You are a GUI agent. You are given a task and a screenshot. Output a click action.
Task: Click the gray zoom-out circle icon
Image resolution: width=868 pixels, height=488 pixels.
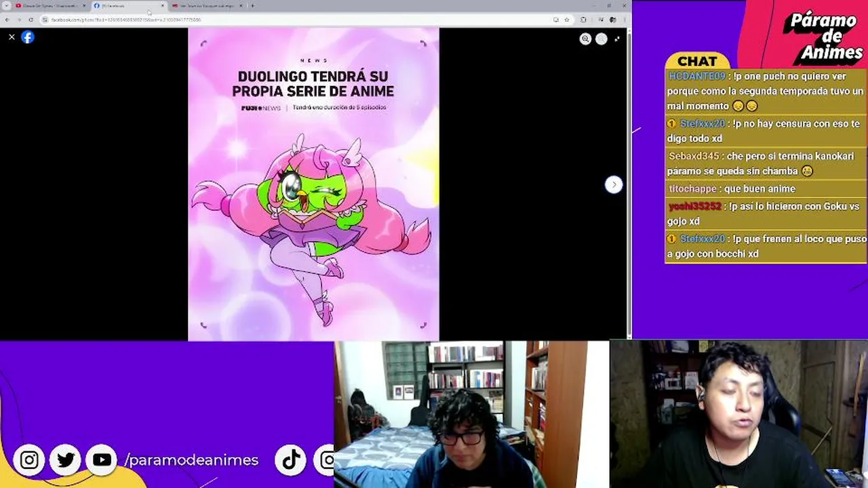tap(601, 39)
